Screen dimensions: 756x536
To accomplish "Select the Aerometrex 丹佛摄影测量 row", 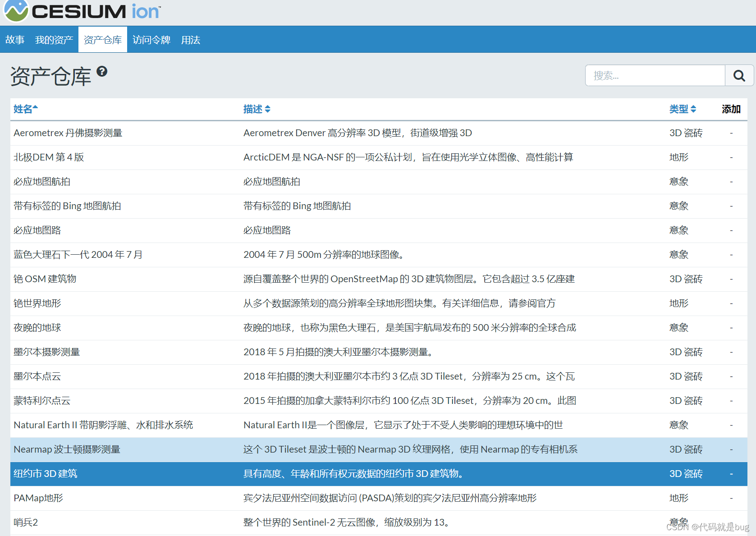I will coord(379,133).
